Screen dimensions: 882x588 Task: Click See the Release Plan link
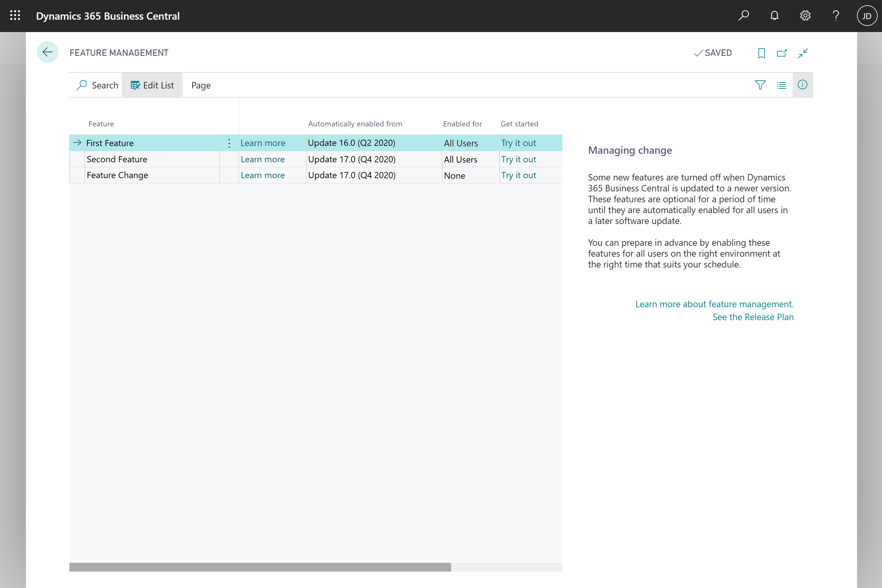pyautogui.click(x=753, y=317)
